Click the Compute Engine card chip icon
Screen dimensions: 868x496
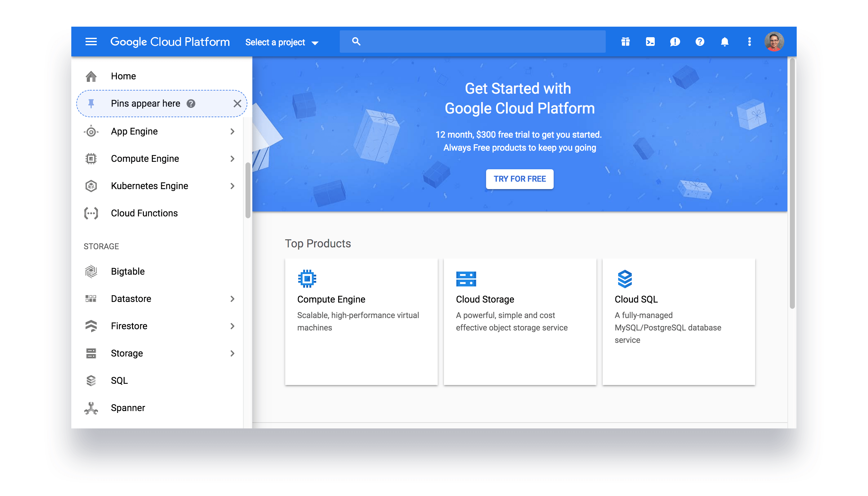[307, 278]
